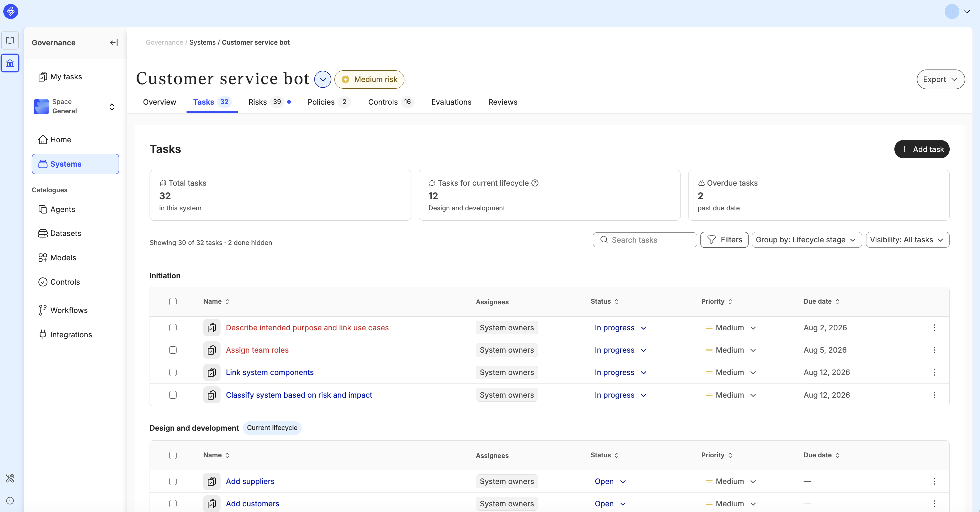The image size is (980, 512).
Task: Tick the checkbox for Assign team roles
Action: coord(173,350)
